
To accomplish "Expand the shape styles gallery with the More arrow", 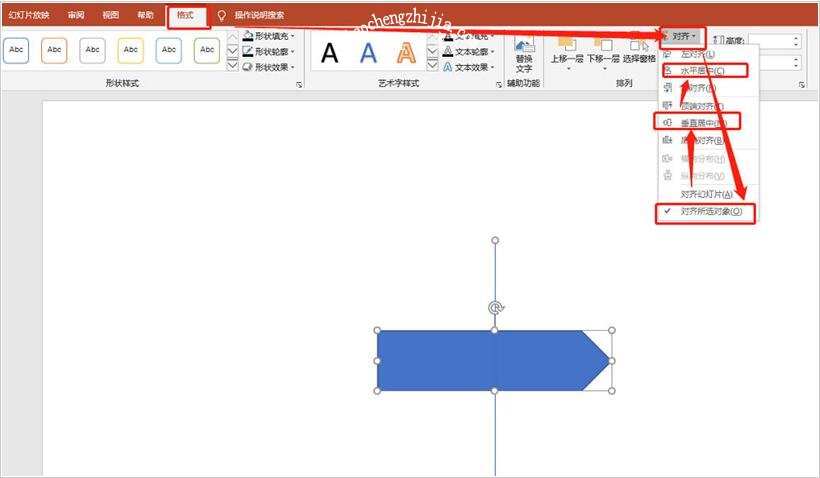I will tap(233, 65).
